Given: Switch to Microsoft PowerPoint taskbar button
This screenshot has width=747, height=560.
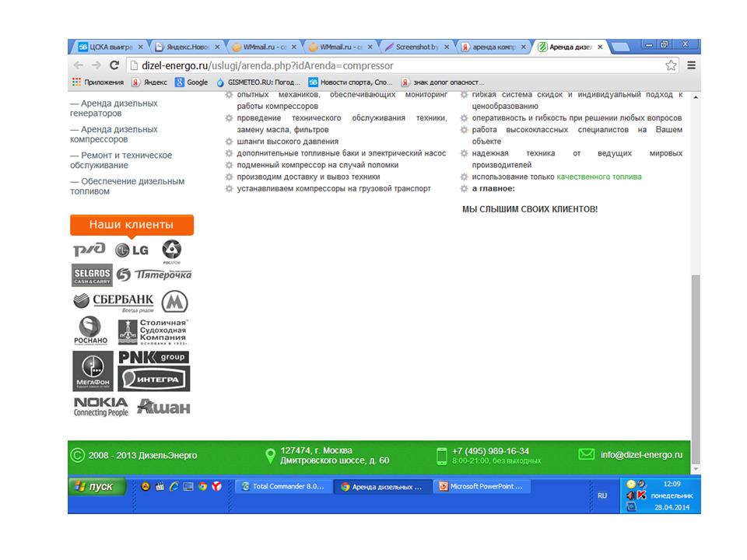Looking at the screenshot, I should tap(482, 486).
